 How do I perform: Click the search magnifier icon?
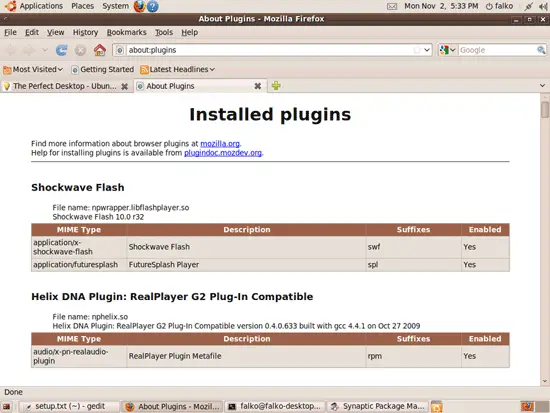(541, 50)
